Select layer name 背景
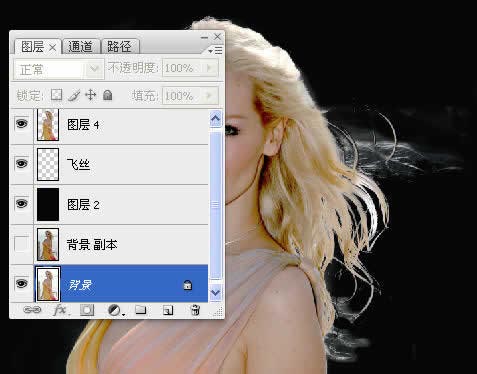The height and width of the screenshot is (374, 477). pyautogui.click(x=80, y=285)
